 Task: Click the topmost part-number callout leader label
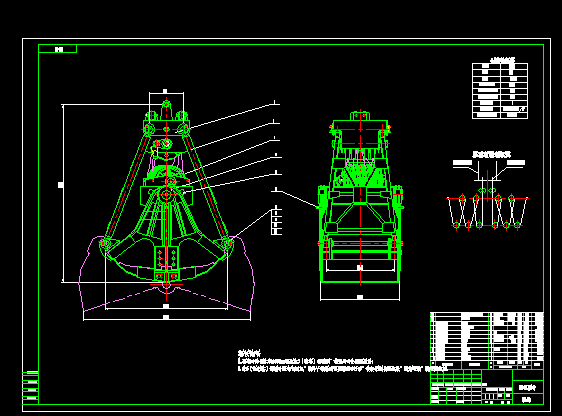pos(275,102)
